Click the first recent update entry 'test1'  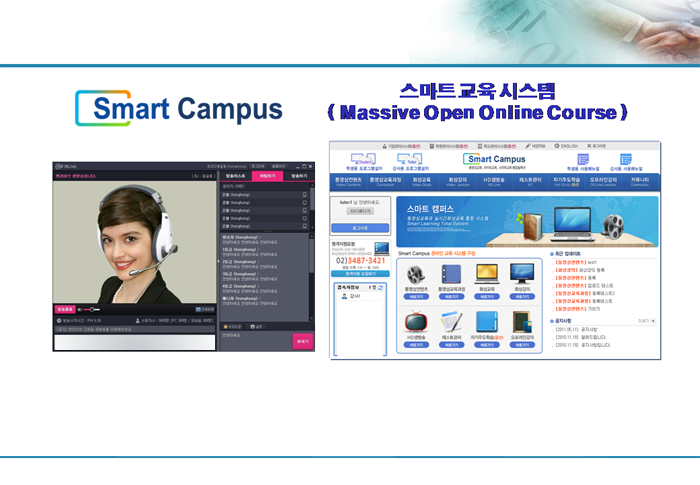tap(576, 263)
